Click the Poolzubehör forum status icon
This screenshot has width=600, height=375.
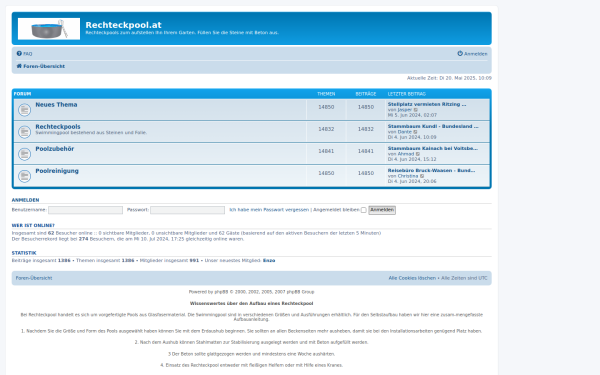(24, 154)
